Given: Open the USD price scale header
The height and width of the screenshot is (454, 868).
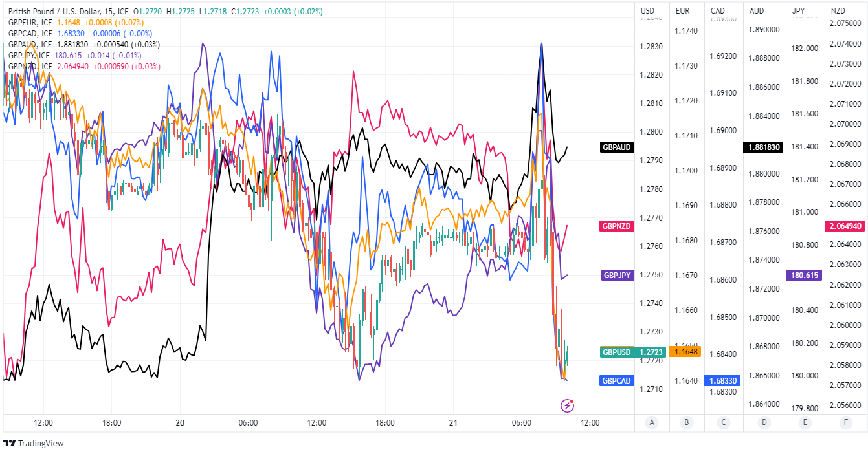Looking at the screenshot, I should 647,11.
